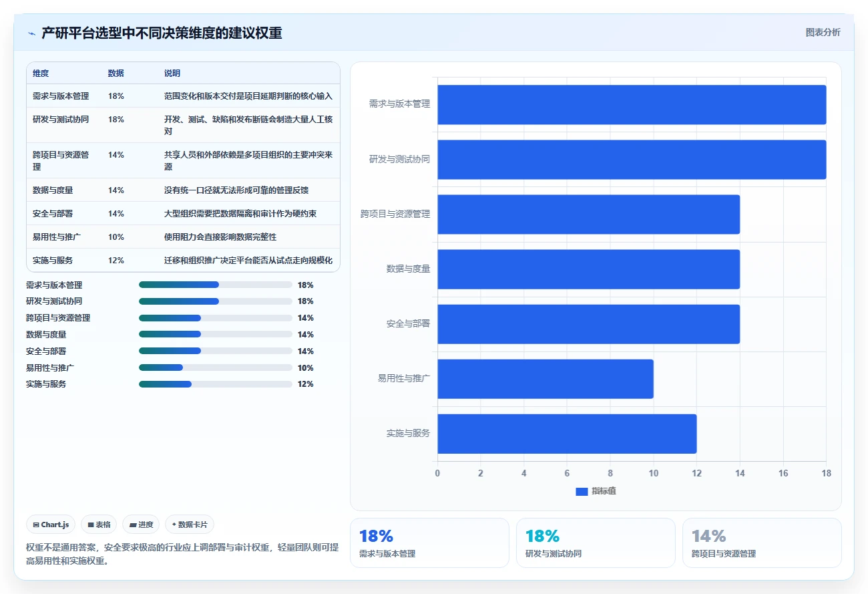Viewport: 868px width, 594px height.
Task: Click the 研发与测试协同 progress bar
Action: 216,301
